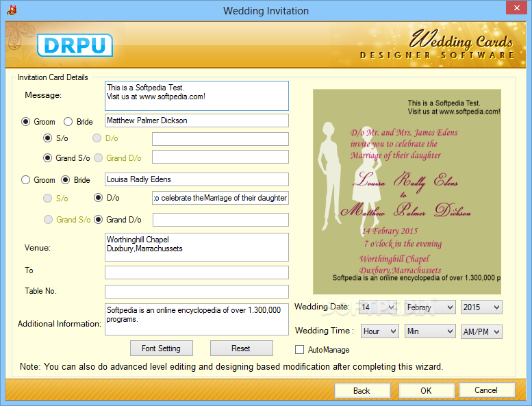Click the To input field
Screen dimensions: 532x406
click(x=197, y=272)
